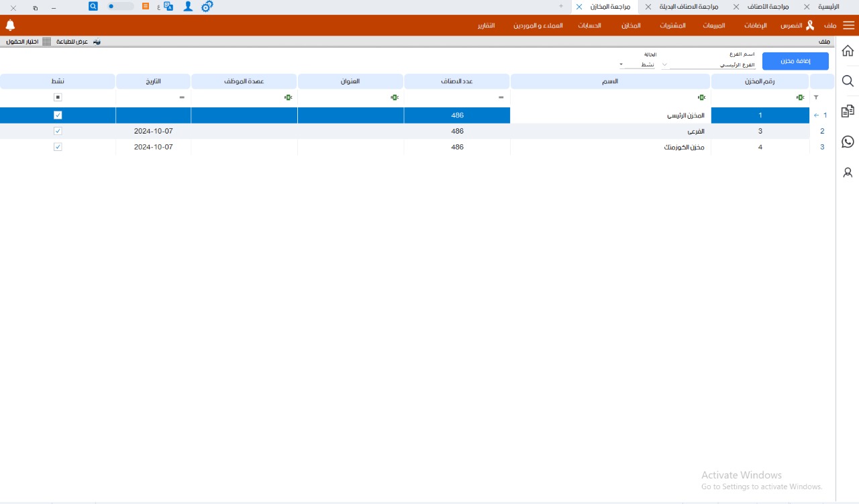Toggle the active checkbox for الفرعى row
Image resolution: width=859 pixels, height=504 pixels.
tap(58, 131)
